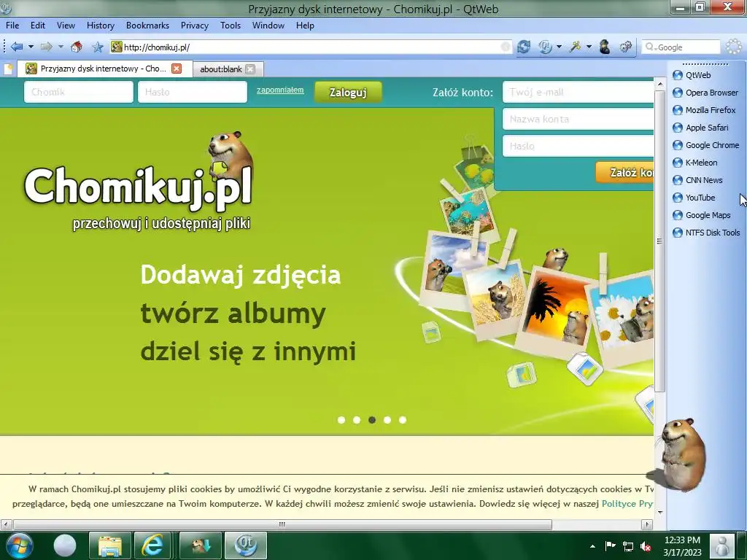Open Google Chrome bookmark
The height and width of the screenshot is (560, 747).
click(x=705, y=145)
